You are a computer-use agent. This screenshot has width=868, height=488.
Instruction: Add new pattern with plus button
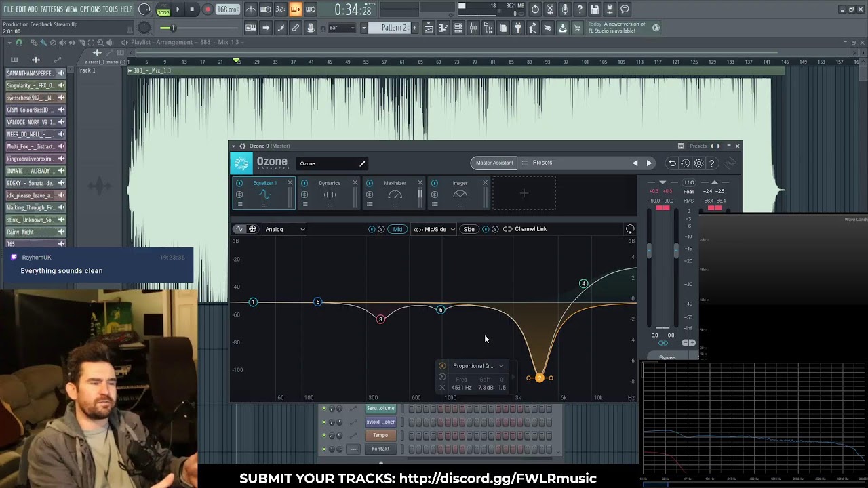click(x=414, y=28)
